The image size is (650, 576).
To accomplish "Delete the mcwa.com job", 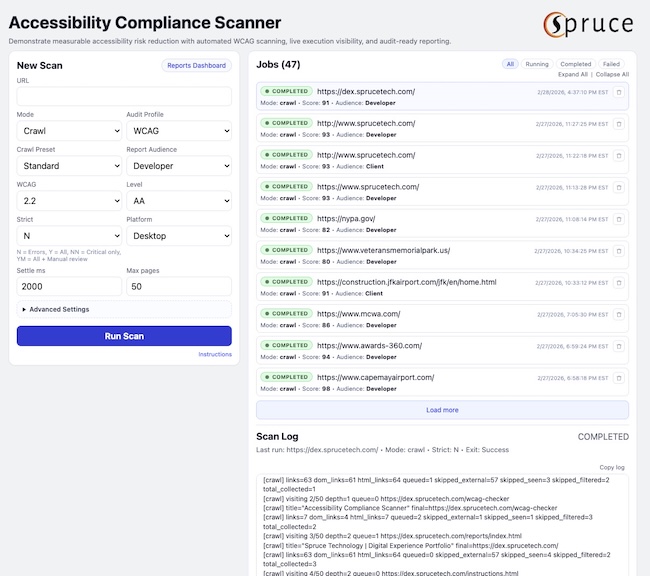I will 618,315.
